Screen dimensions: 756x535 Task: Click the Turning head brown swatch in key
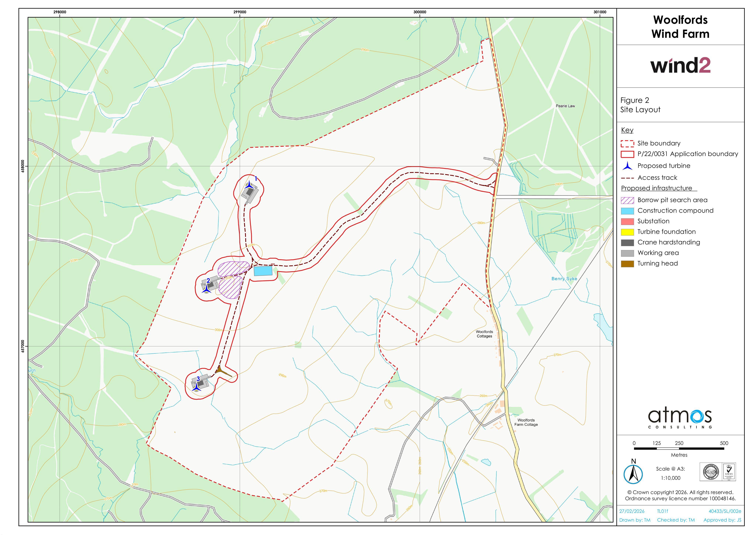tap(628, 264)
